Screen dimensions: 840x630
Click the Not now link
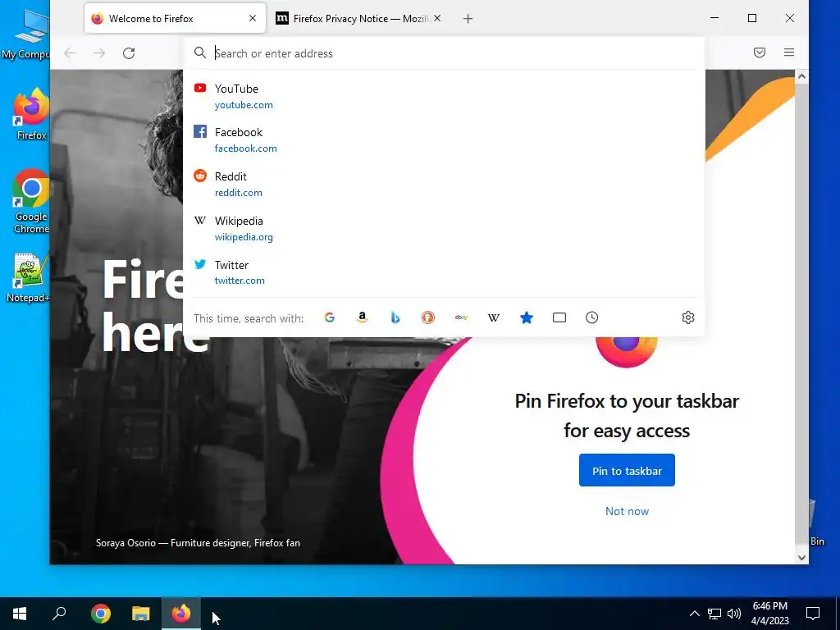[x=627, y=511]
